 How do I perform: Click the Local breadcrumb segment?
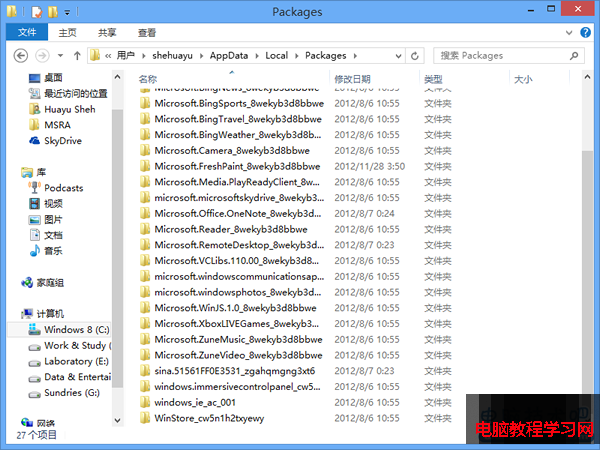[277, 56]
